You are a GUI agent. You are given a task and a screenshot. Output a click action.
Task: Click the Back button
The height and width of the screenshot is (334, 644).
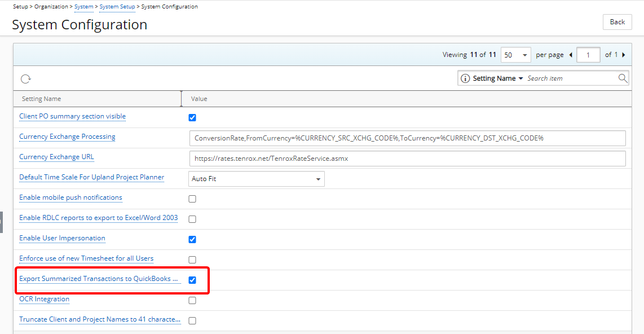617,22
